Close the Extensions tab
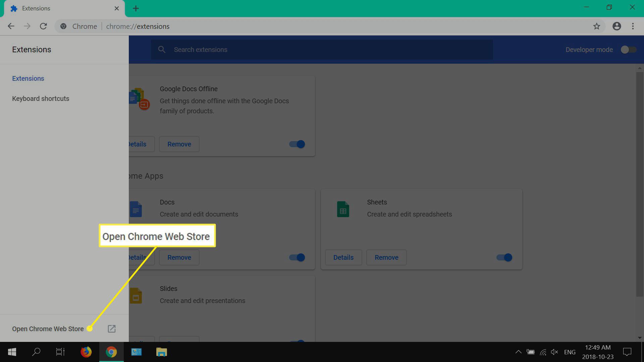 click(117, 8)
